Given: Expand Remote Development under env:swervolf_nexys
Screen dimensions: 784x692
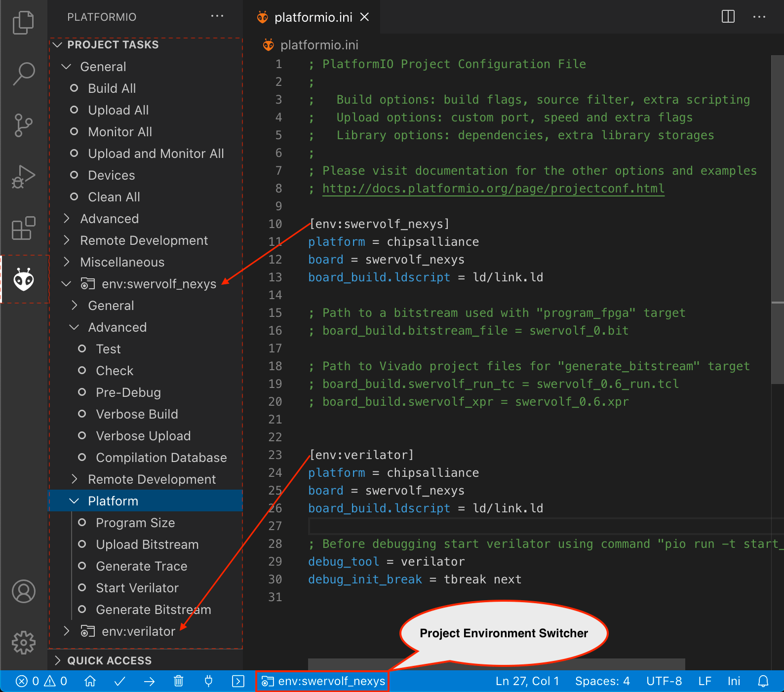Looking at the screenshot, I should (x=146, y=479).
